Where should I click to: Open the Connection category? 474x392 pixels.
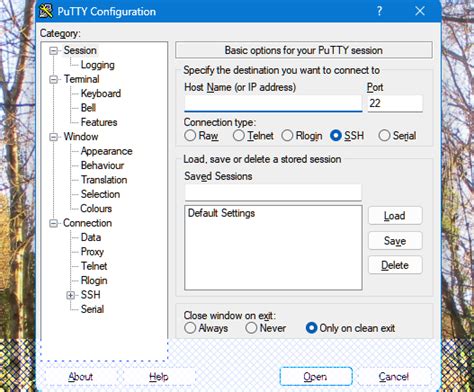point(87,223)
